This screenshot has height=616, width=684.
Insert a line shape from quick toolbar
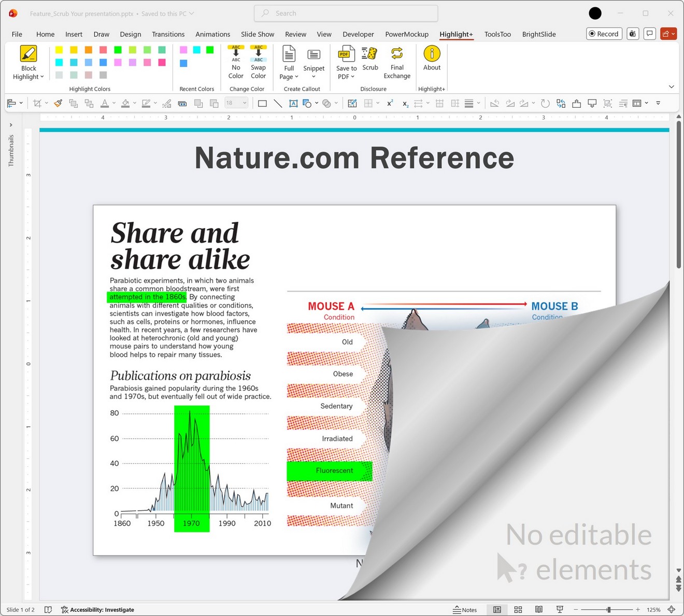278,104
